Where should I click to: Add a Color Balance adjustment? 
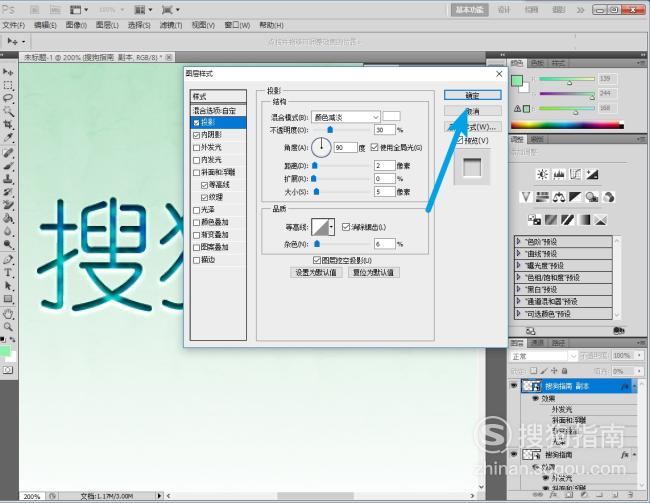[559, 197]
